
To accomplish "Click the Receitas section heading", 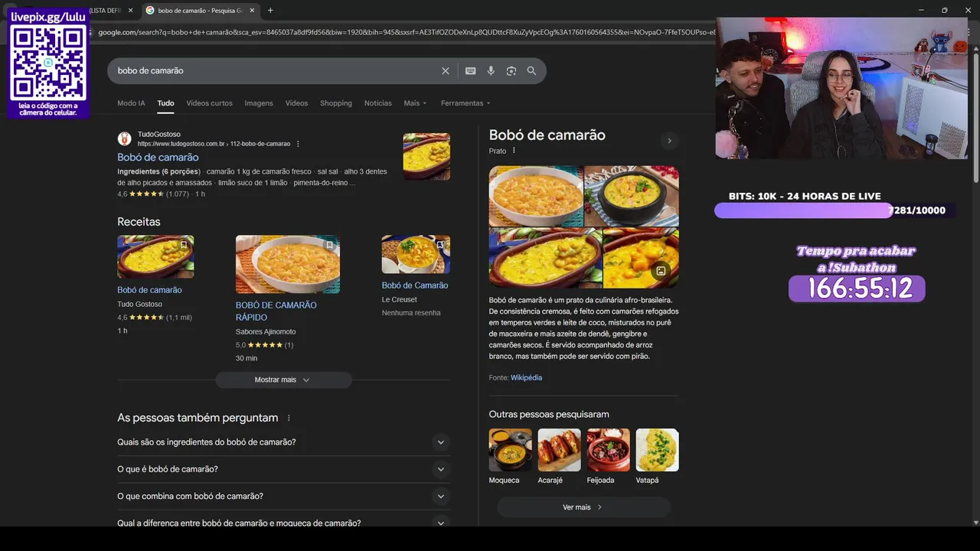I will click(139, 222).
